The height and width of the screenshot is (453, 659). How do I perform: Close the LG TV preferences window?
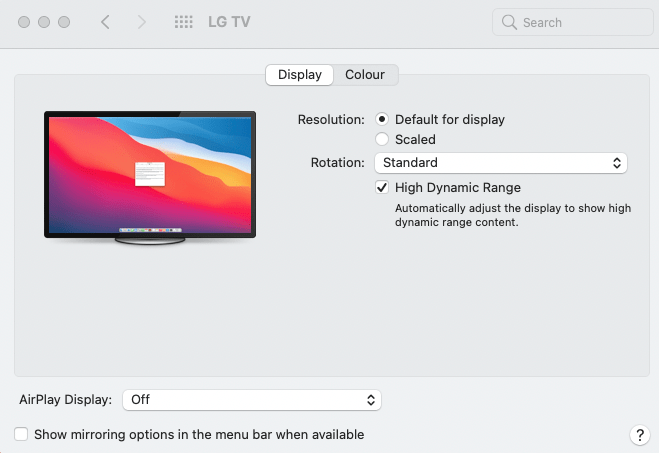pos(25,22)
